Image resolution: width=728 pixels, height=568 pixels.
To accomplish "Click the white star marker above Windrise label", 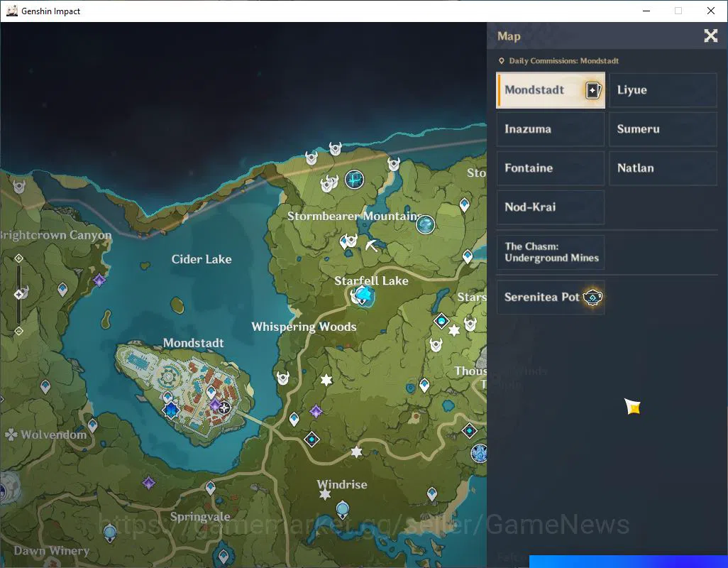I will [x=356, y=452].
